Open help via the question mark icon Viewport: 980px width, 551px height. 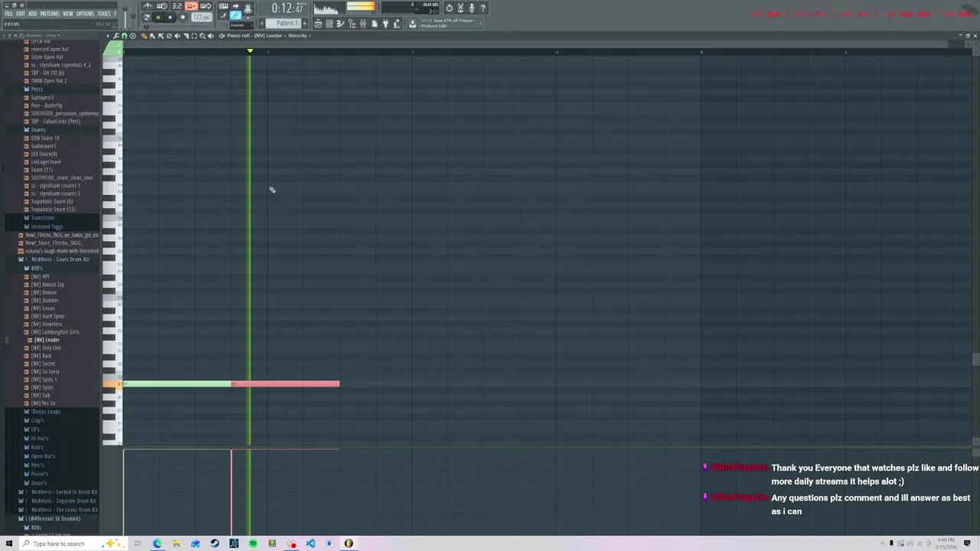(x=482, y=8)
